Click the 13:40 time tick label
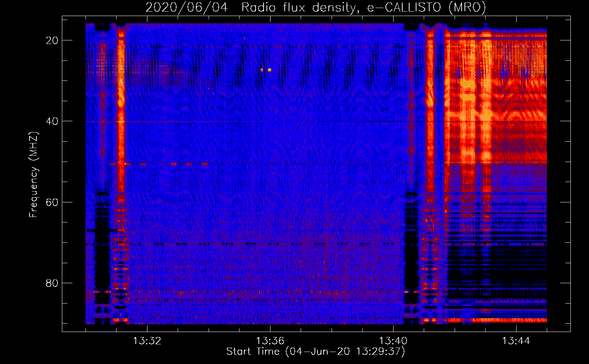 pos(393,341)
